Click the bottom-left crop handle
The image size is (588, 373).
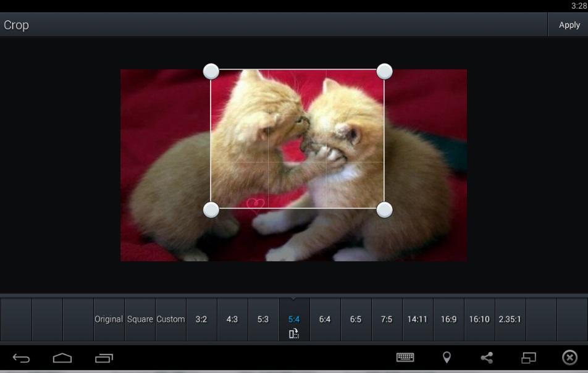[x=211, y=209]
